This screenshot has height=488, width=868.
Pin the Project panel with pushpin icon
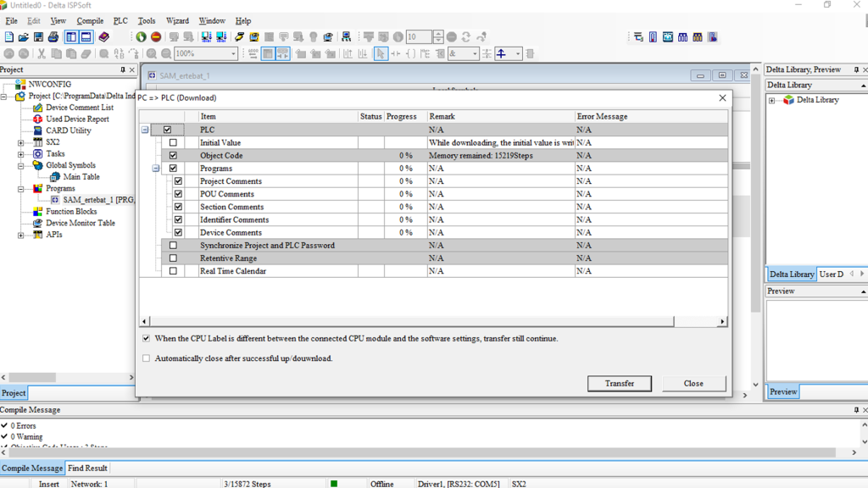(x=123, y=69)
